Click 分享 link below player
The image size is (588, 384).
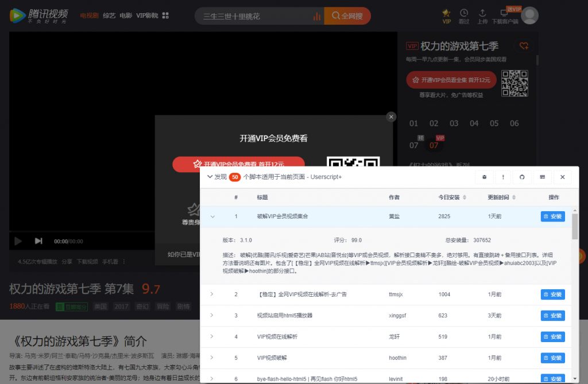[67, 261]
